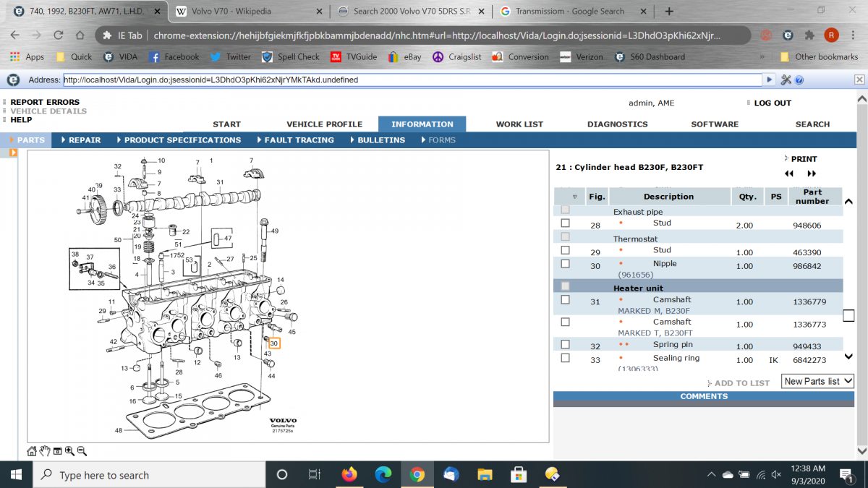Click the IE Tab address input field
The height and width of the screenshot is (488, 868).
click(412, 80)
